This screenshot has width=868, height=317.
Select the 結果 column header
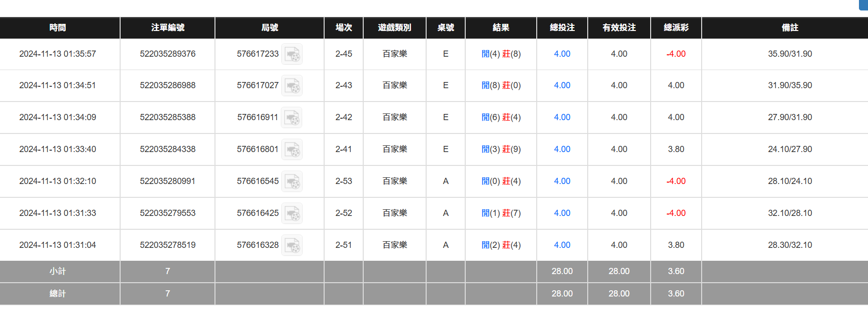click(x=500, y=28)
